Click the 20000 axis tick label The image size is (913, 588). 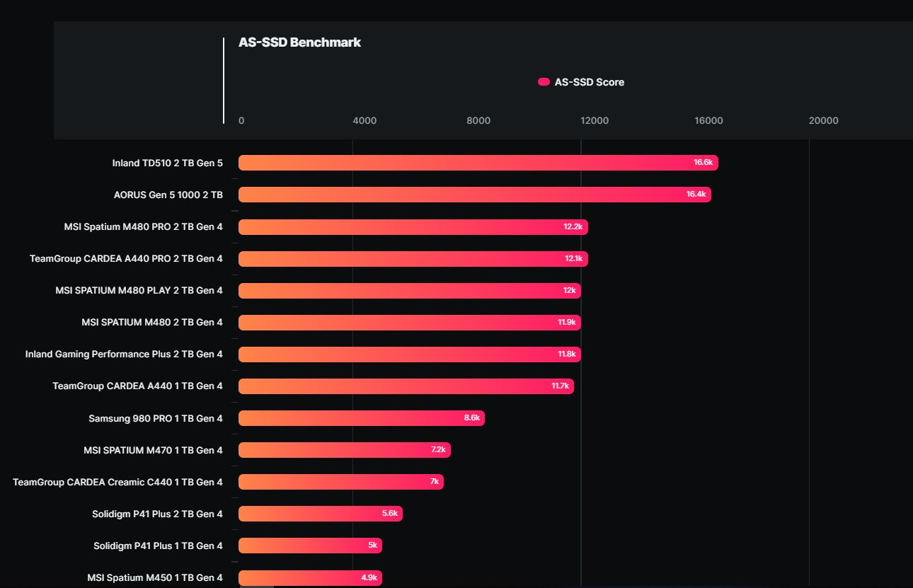[824, 120]
